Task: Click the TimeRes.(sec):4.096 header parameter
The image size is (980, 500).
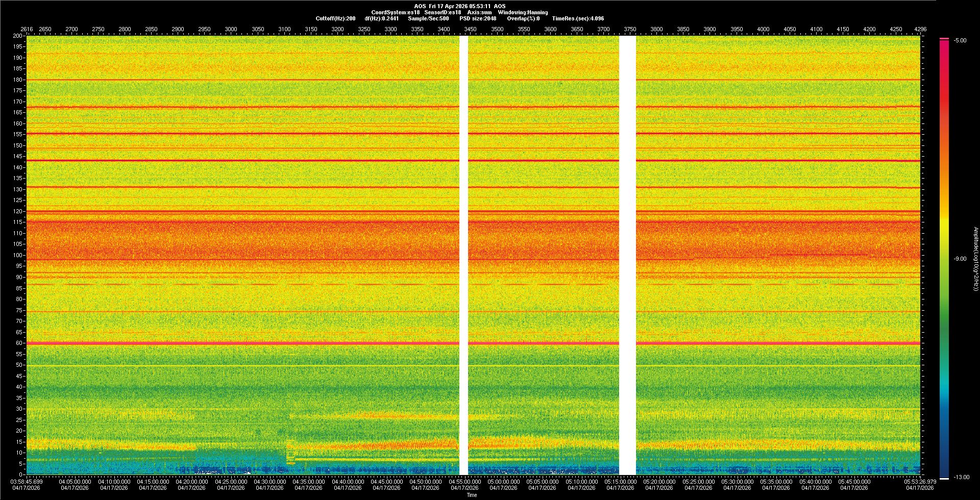Action: pos(578,18)
